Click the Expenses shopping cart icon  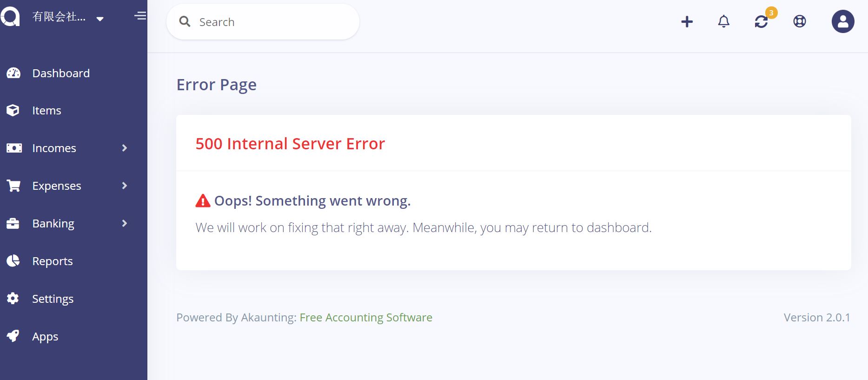coord(13,185)
